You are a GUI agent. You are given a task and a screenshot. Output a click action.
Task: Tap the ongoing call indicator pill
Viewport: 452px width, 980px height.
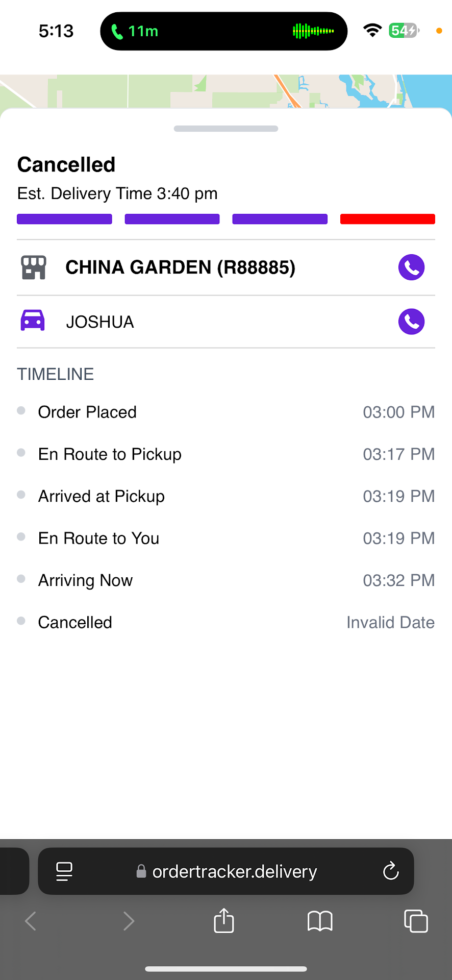pos(223,31)
